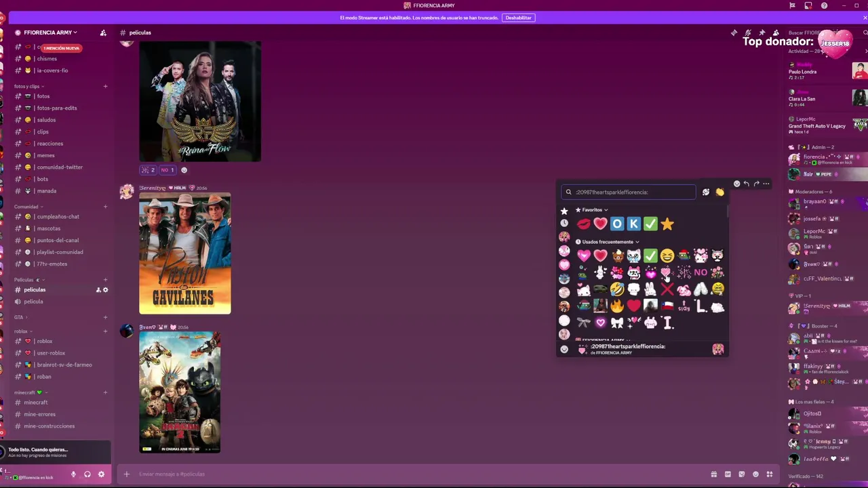
Task: Open skin tone selector clapping hands
Action: 719,192
